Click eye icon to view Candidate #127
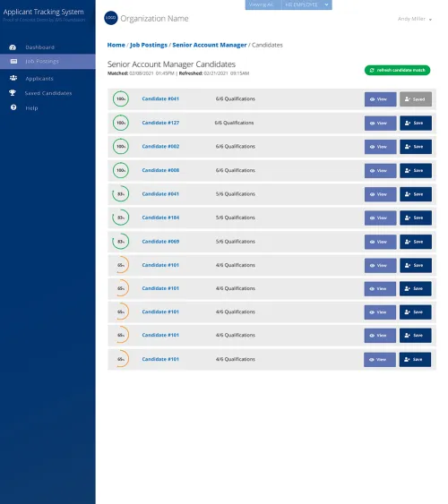 (x=372, y=124)
